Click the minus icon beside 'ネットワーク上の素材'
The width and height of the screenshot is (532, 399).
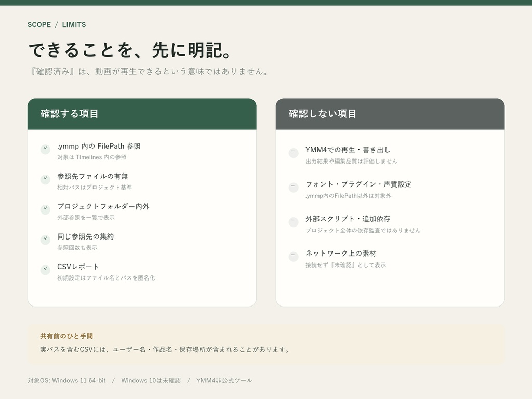tap(294, 257)
